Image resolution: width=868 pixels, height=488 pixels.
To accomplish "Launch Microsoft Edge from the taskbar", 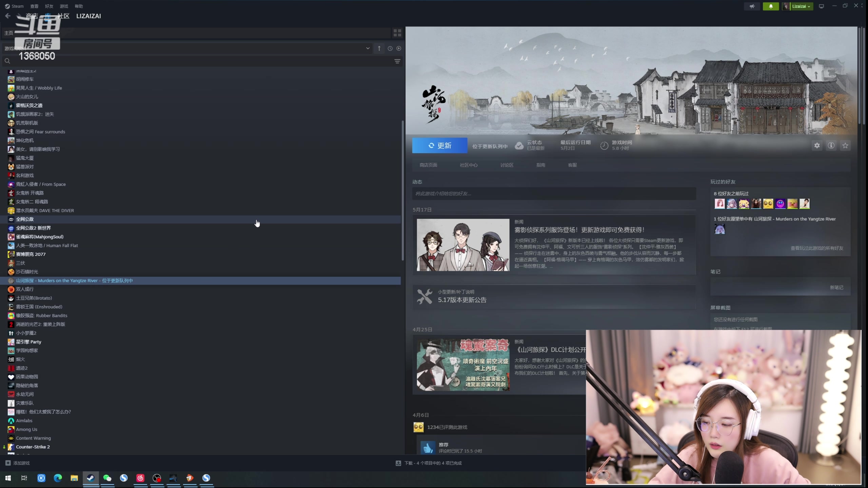I will 58,478.
